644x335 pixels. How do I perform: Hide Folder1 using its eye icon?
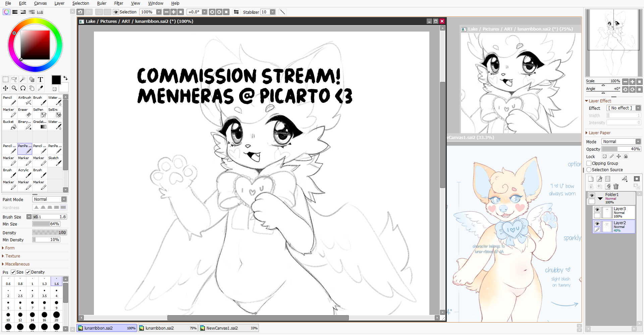click(592, 195)
